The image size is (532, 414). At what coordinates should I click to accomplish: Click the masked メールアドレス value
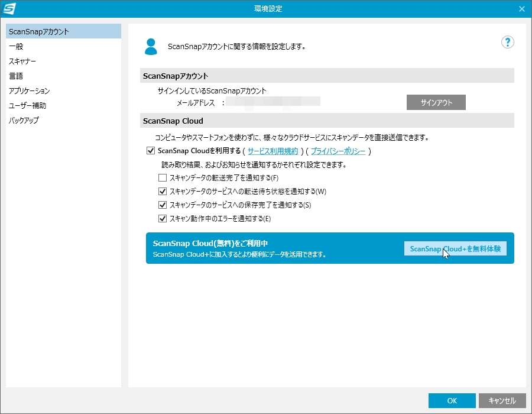[x=273, y=102]
